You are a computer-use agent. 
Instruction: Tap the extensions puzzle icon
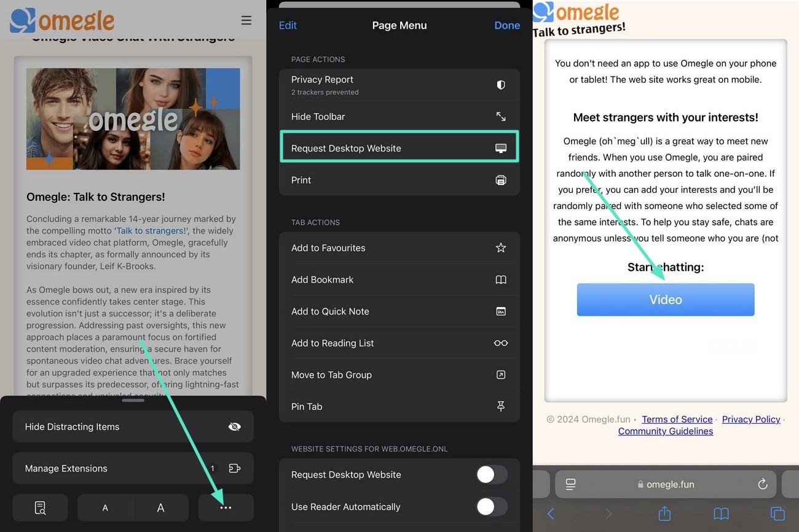pyautogui.click(x=234, y=468)
